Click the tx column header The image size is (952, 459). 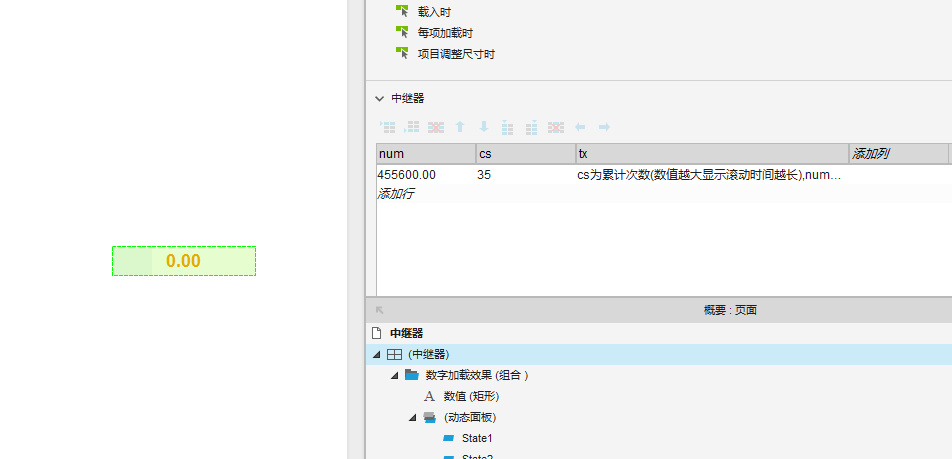[x=712, y=154]
